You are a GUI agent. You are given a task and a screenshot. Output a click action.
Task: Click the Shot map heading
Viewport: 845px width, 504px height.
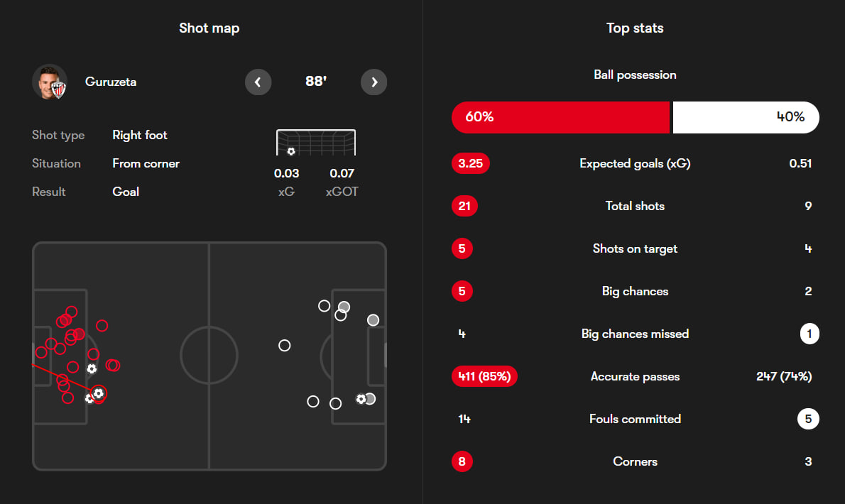[x=209, y=28]
